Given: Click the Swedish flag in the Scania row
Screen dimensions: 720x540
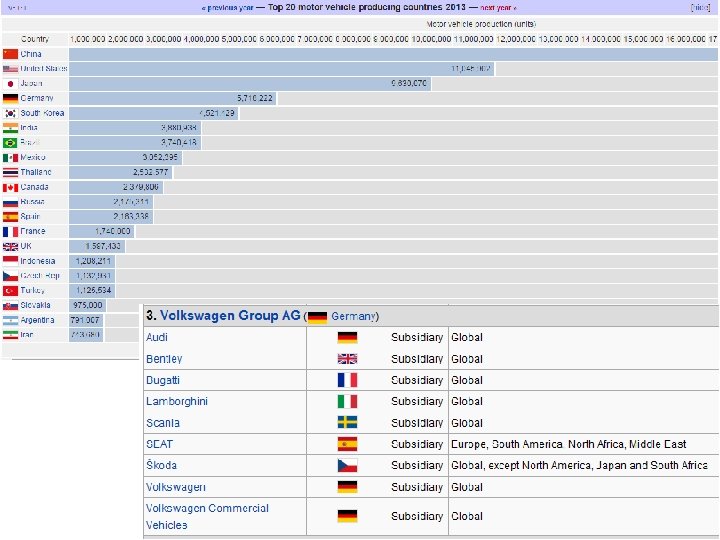Looking at the screenshot, I should (347, 422).
